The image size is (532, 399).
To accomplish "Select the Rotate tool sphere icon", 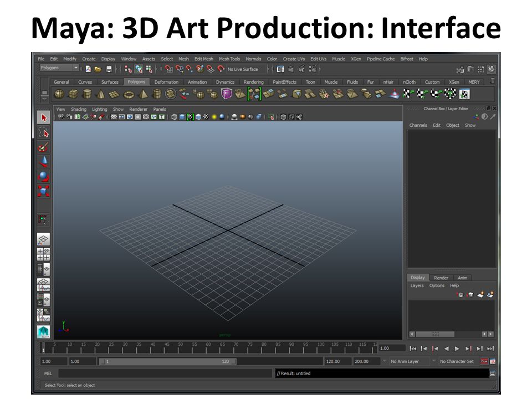I will pyautogui.click(x=43, y=176).
